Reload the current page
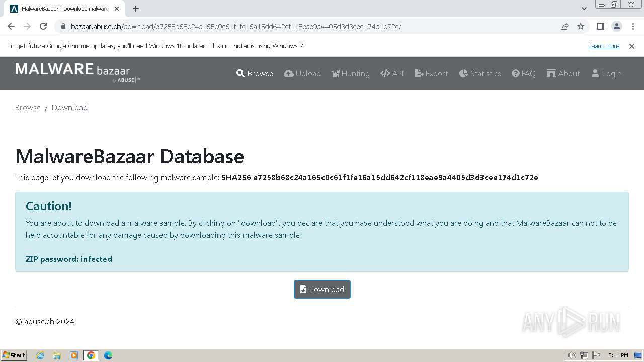This screenshot has height=362, width=644. [x=43, y=26]
